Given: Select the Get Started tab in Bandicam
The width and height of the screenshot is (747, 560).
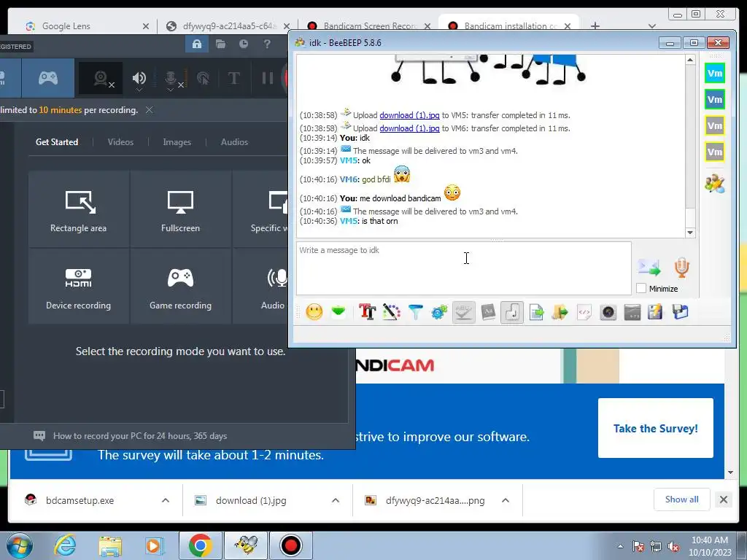Looking at the screenshot, I should click(57, 142).
